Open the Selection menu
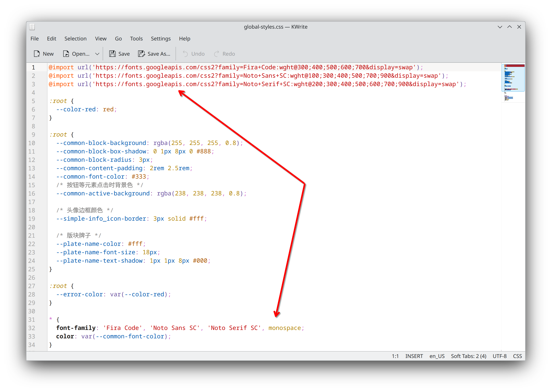 75,39
